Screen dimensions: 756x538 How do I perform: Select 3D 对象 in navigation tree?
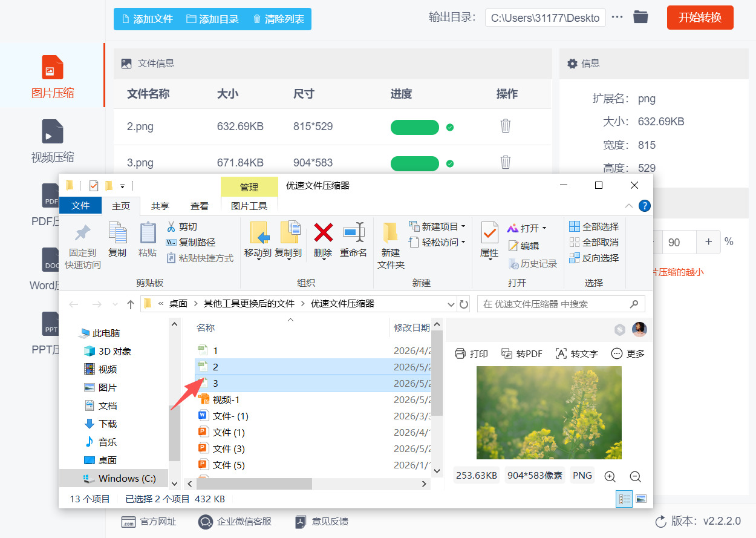pos(107,351)
